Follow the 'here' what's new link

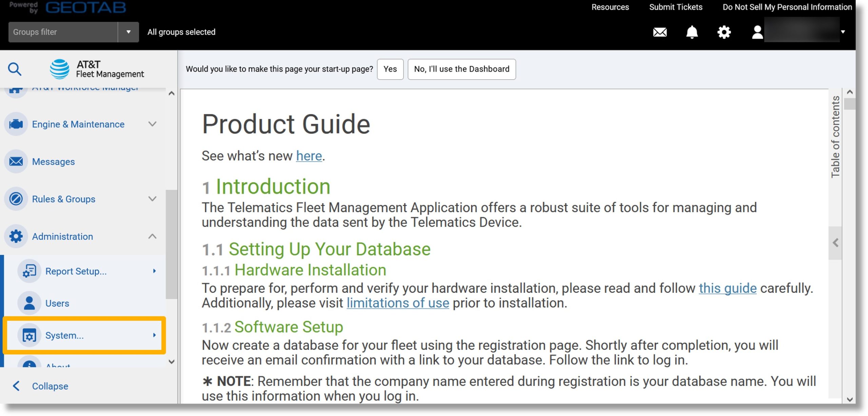(x=309, y=156)
